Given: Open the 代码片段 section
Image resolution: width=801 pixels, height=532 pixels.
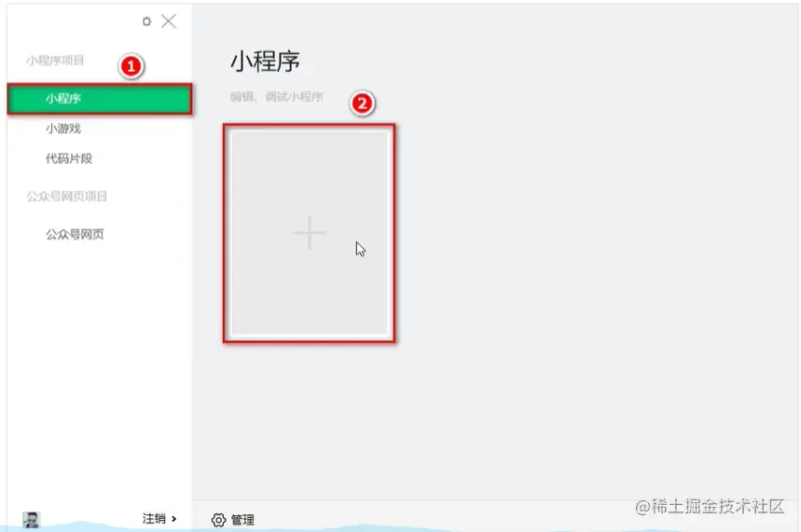Looking at the screenshot, I should pyautogui.click(x=69, y=158).
